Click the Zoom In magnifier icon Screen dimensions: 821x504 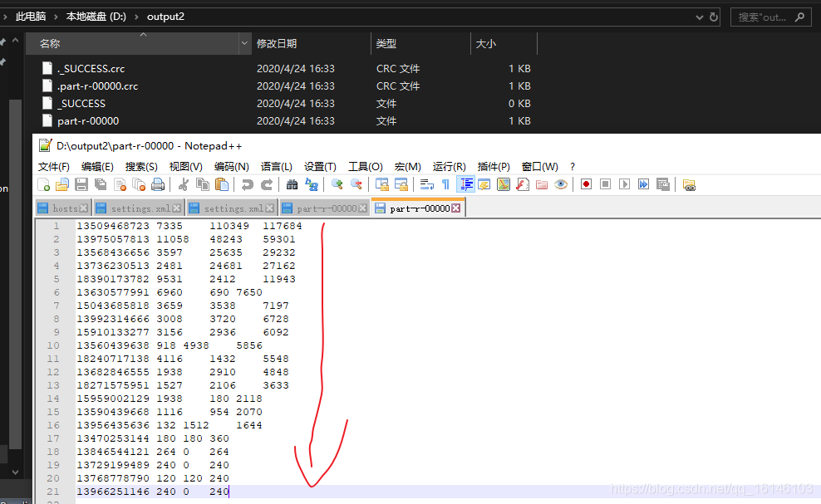pyautogui.click(x=337, y=184)
